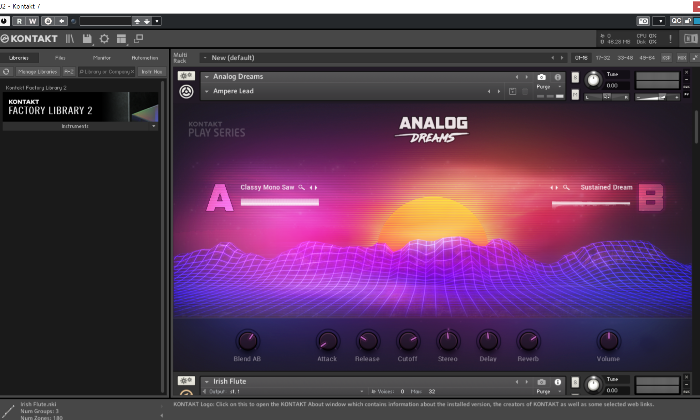The image size is (700, 420).
Task: Refresh the libraries list icon
Action: click(6, 71)
